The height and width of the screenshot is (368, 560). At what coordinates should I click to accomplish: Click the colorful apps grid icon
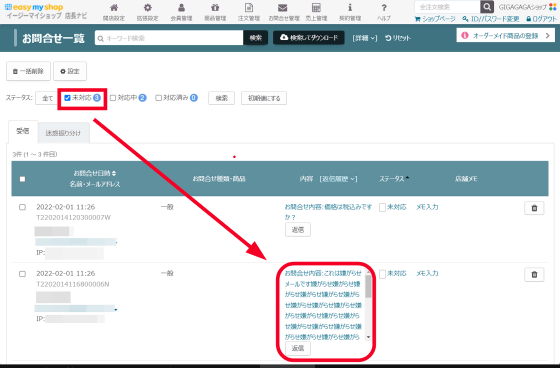552,7
